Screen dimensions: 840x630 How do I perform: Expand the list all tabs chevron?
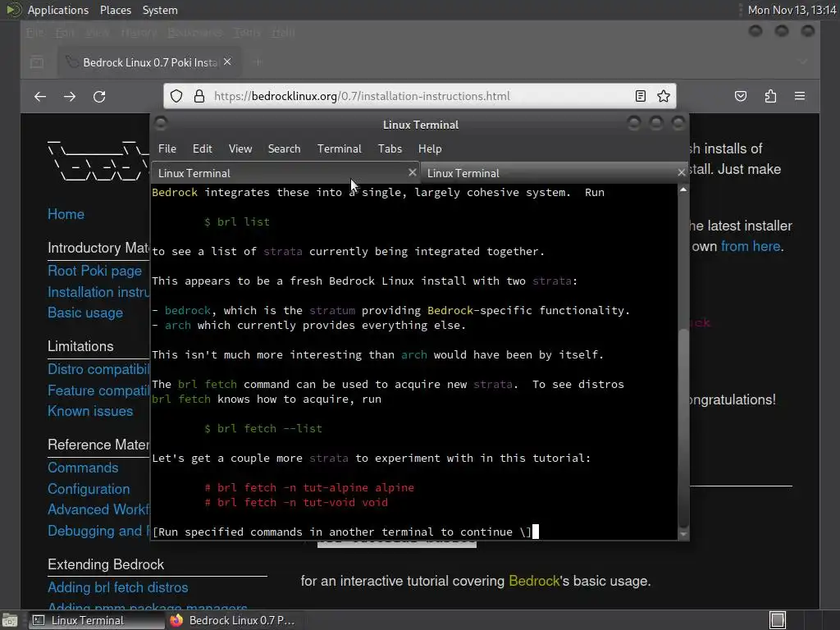coord(803,62)
